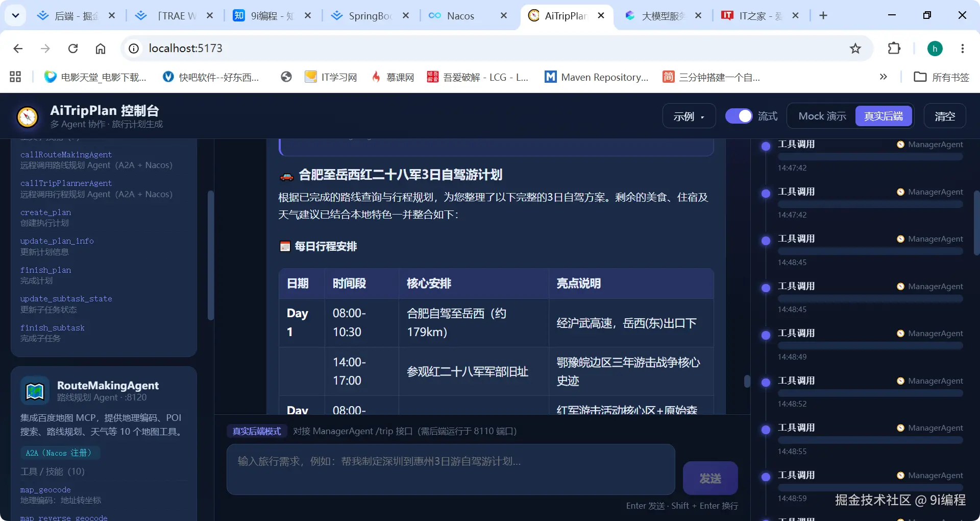Open the green profile avatar menu
Viewport: 980px width, 521px height.
coord(935,49)
